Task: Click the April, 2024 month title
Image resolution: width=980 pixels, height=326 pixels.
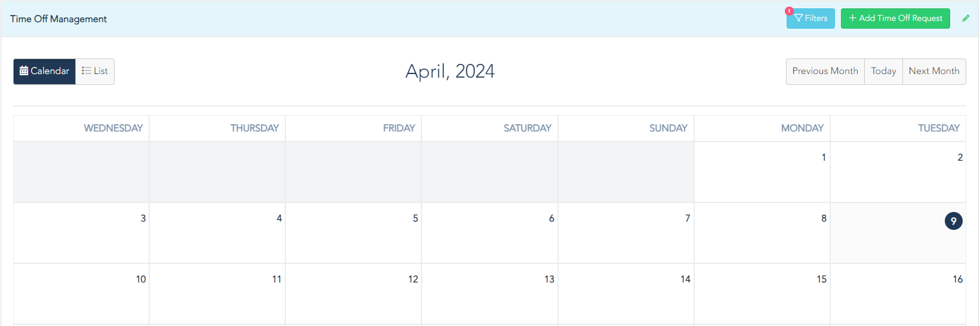Action: tap(450, 71)
